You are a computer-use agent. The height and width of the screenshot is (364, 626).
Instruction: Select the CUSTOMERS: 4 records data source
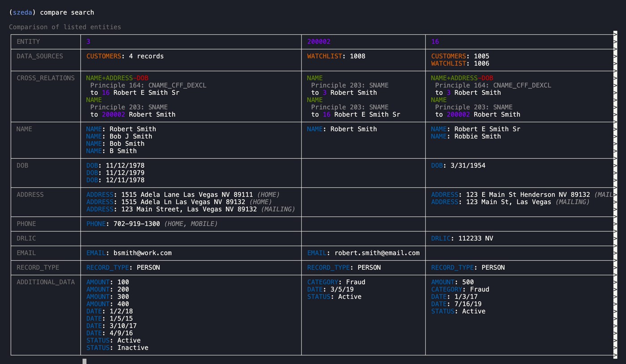tap(124, 56)
